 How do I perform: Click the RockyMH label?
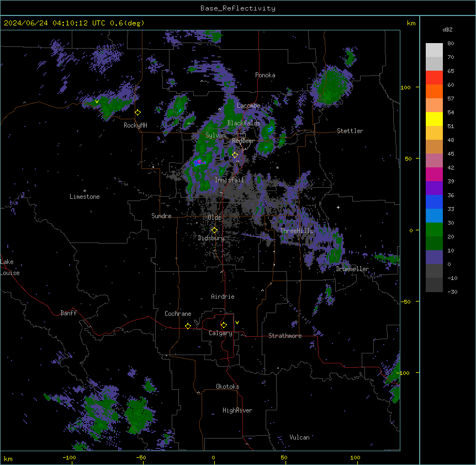point(135,125)
